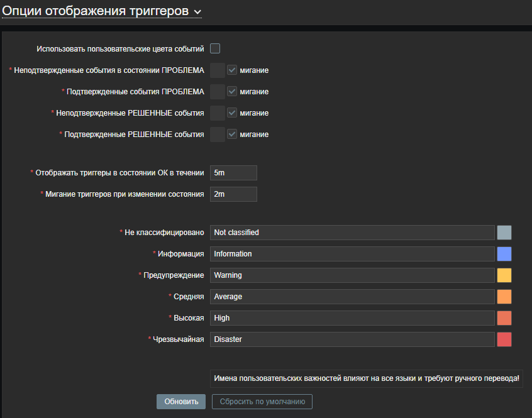Image resolution: width=532 pixels, height=418 pixels.
Task: Open color box for unacknowledged ПРОБЛЕМА events
Action: pos(218,70)
